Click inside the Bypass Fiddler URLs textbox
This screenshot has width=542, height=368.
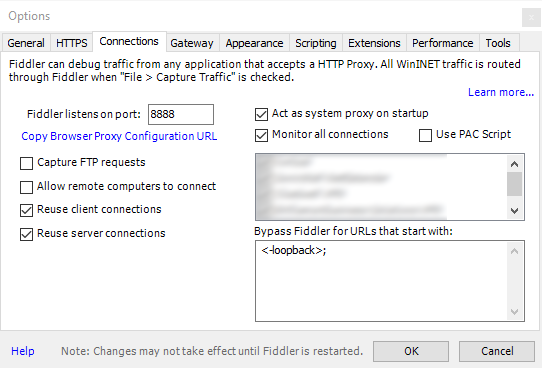click(390, 281)
